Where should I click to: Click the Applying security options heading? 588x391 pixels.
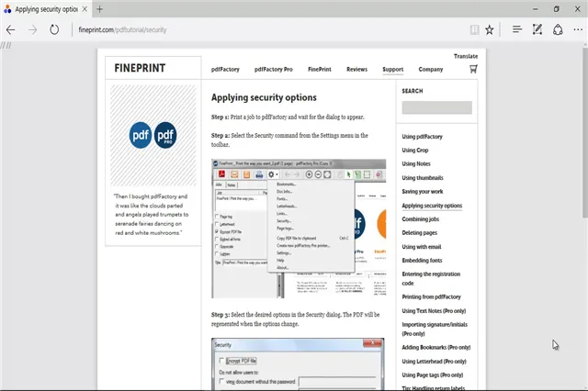tap(264, 97)
